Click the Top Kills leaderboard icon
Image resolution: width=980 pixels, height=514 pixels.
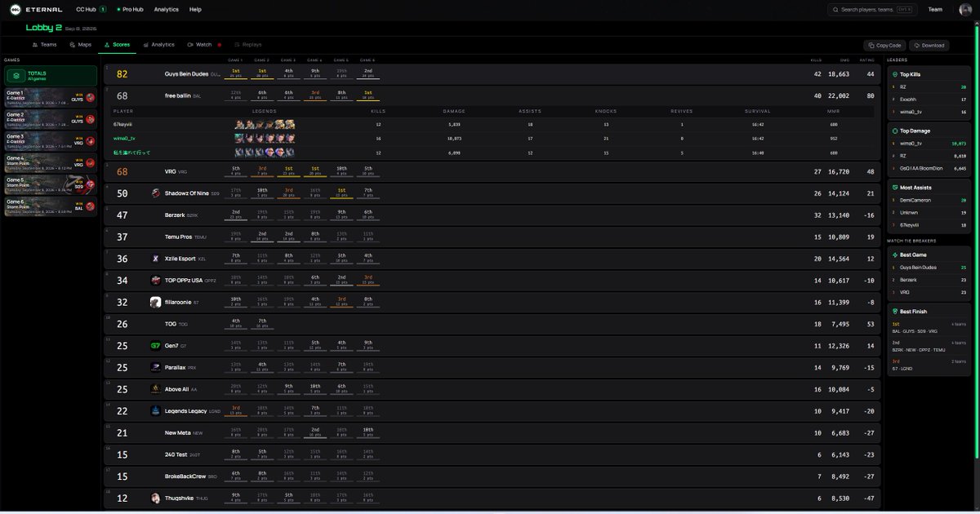tap(895, 74)
